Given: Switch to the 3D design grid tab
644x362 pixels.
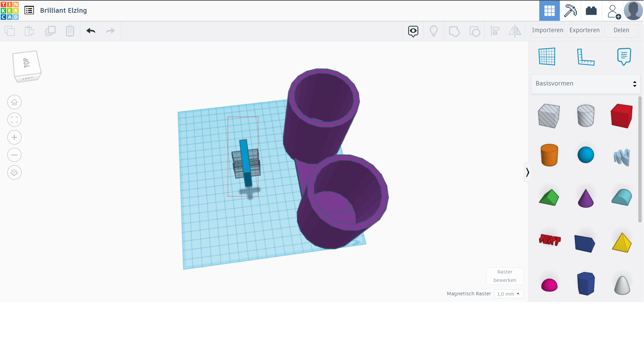Looking at the screenshot, I should (549, 11).
